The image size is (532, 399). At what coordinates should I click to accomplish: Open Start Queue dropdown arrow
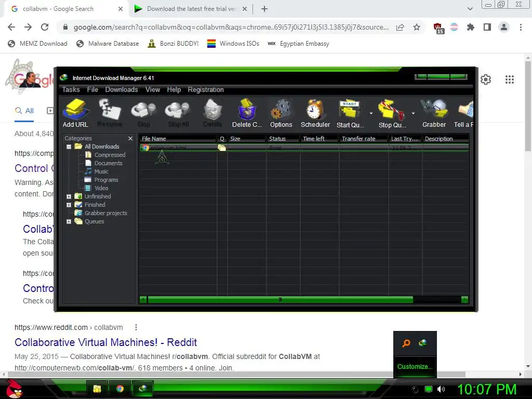(x=371, y=113)
